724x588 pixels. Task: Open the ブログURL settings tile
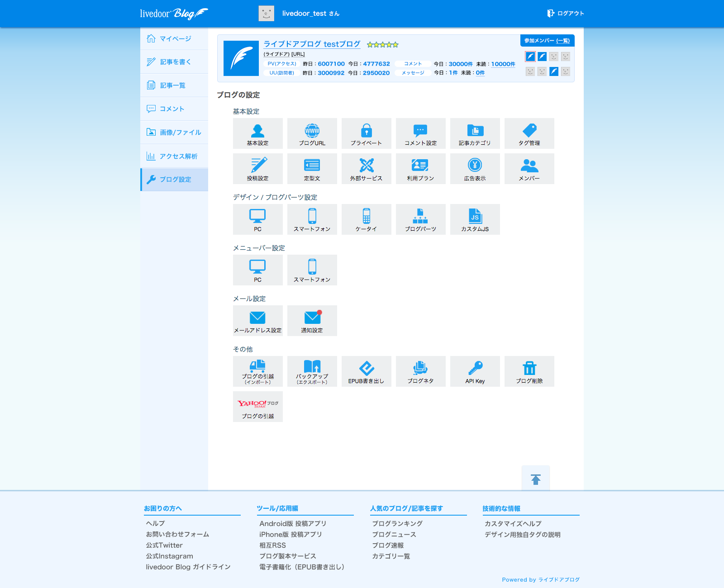(312, 133)
